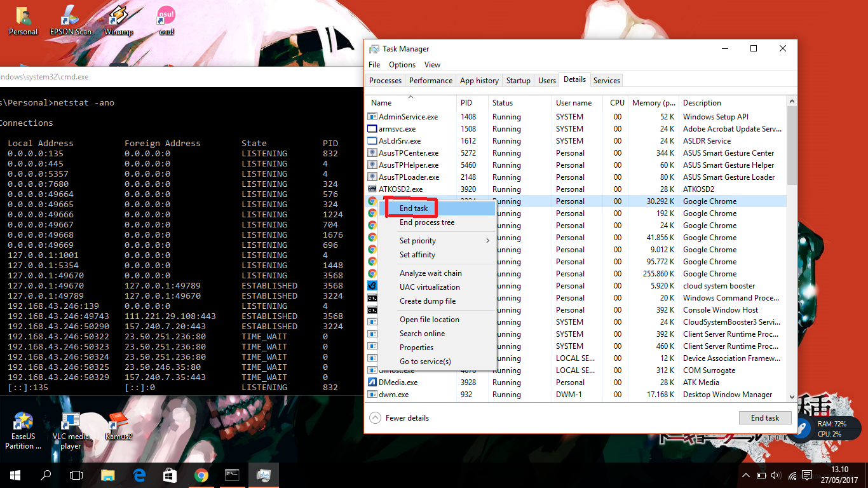868x488 pixels.
Task: Click cloud system booster process icon
Action: coord(373,286)
